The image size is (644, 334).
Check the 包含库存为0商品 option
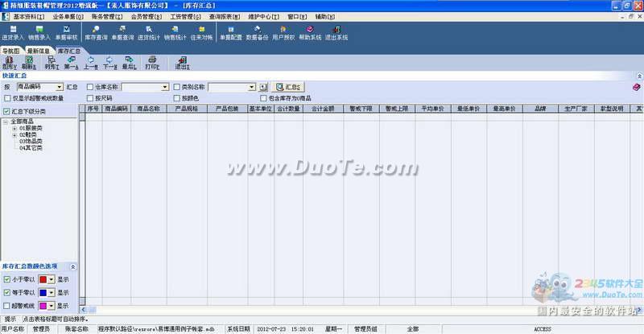point(262,97)
